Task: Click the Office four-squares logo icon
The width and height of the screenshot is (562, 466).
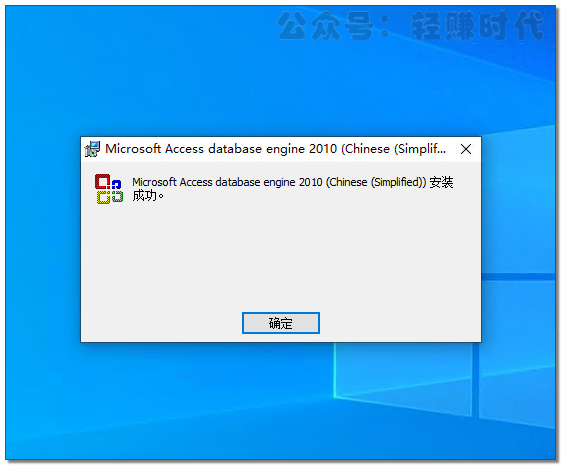Action: 109,189
